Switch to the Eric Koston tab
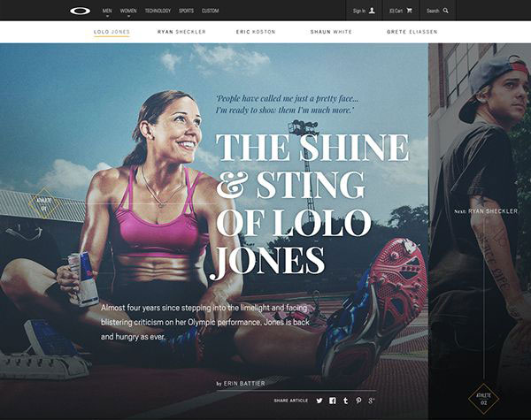531x420 pixels. point(256,32)
